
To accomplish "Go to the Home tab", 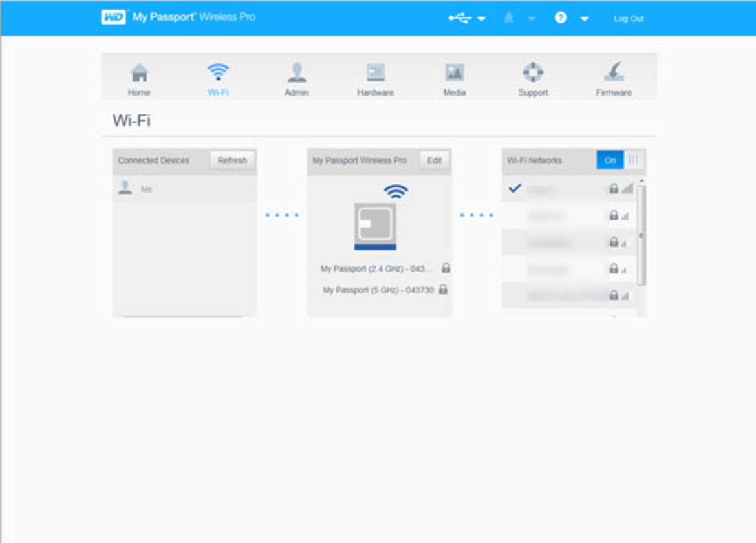I will pos(139,80).
